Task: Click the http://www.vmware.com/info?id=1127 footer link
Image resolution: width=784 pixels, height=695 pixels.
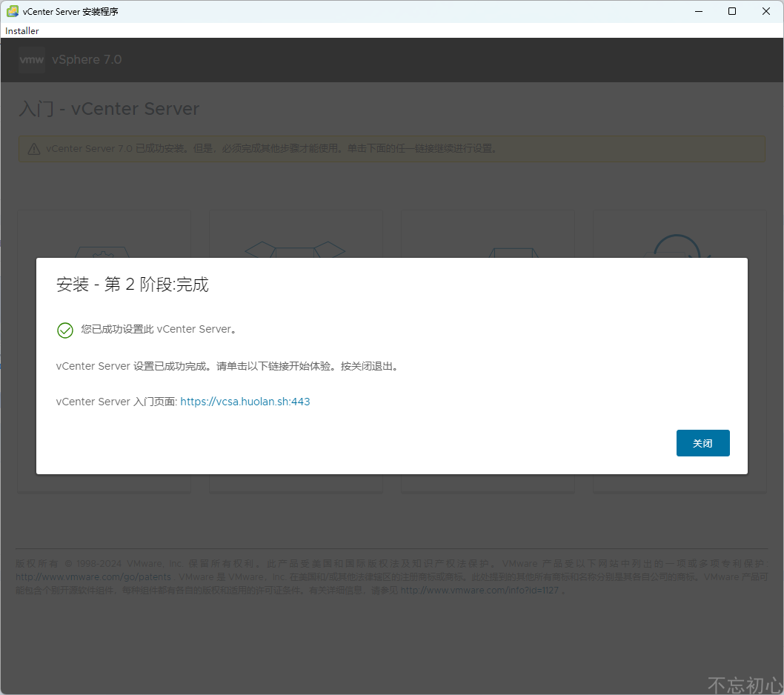Action: [479, 590]
